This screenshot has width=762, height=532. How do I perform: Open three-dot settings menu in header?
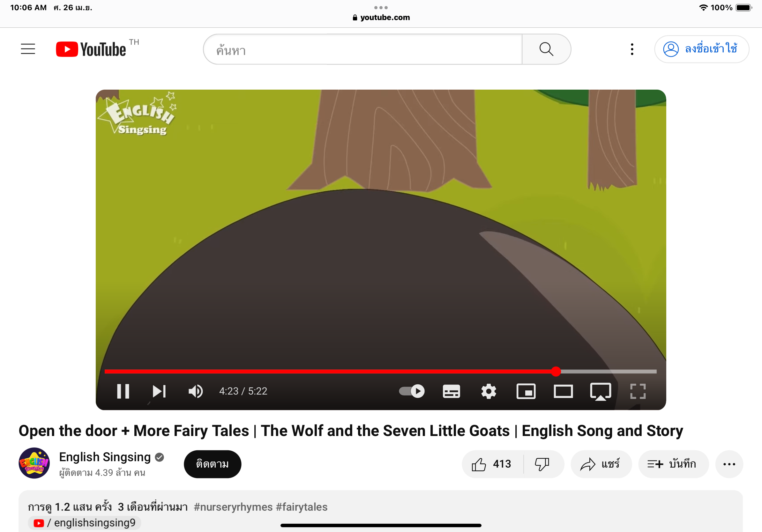pyautogui.click(x=632, y=49)
